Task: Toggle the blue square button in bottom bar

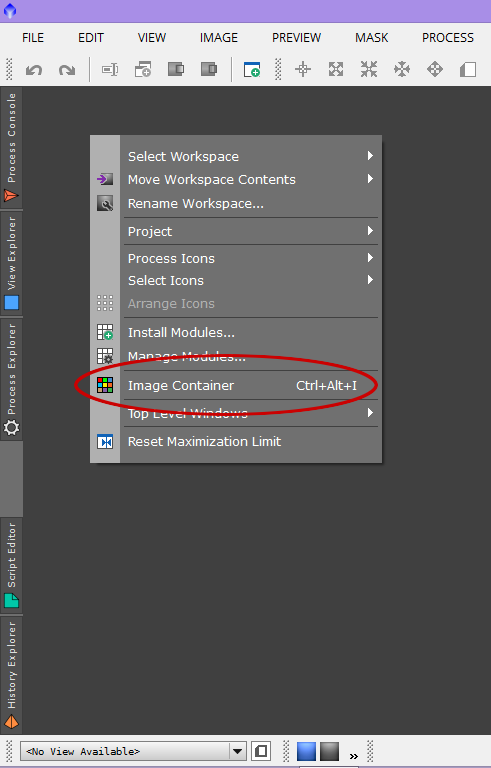Action: click(x=306, y=751)
